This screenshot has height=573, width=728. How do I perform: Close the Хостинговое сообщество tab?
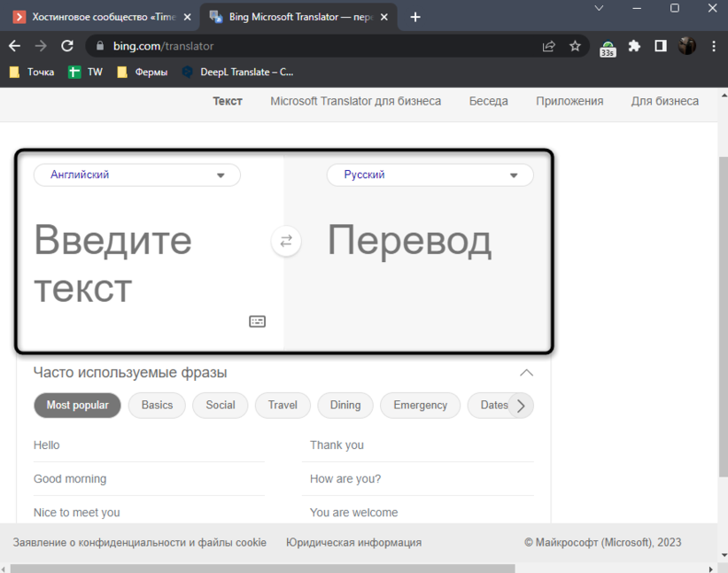pyautogui.click(x=187, y=17)
